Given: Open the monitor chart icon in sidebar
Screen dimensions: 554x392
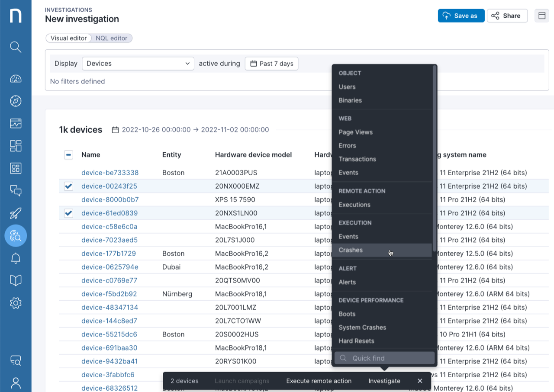Looking at the screenshot, I should [x=16, y=123].
